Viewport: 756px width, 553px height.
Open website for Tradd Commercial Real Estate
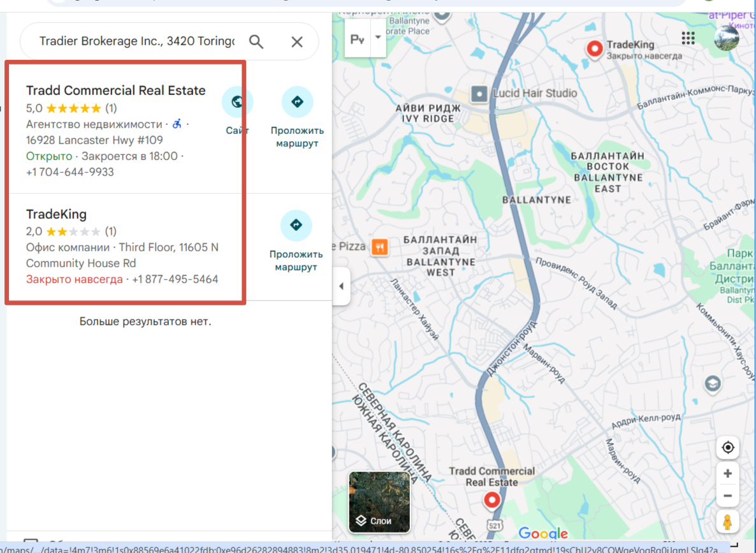[x=237, y=102]
